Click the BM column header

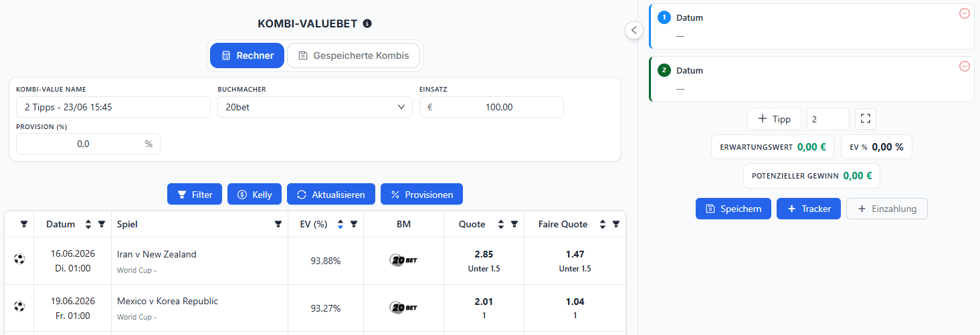[x=403, y=225]
